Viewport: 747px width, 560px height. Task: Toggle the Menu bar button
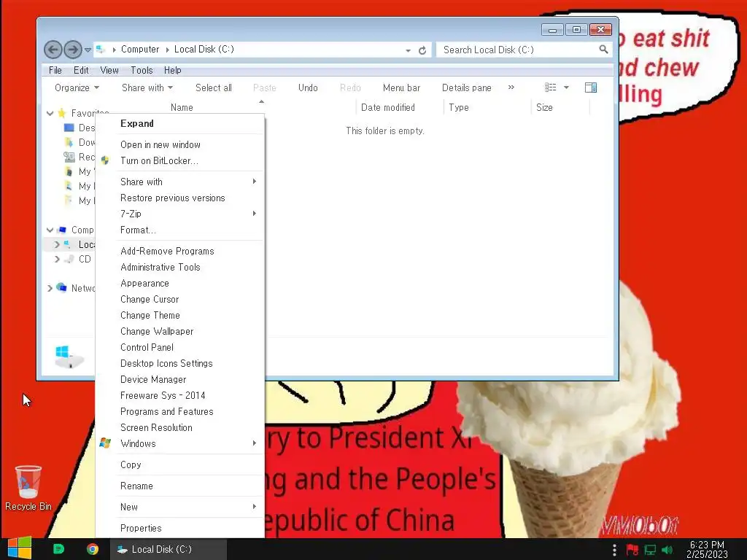pos(402,87)
